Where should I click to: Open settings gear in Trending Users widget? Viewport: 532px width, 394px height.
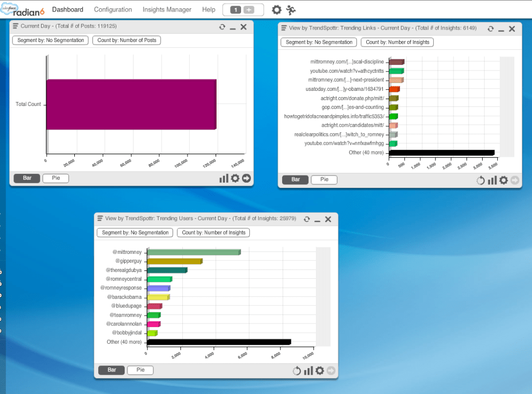coord(320,371)
